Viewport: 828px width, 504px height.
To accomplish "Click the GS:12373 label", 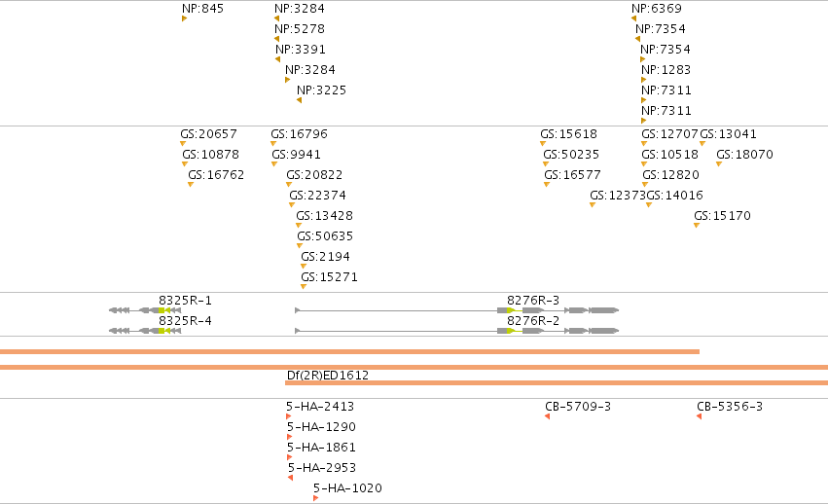I will pyautogui.click(x=618, y=196).
